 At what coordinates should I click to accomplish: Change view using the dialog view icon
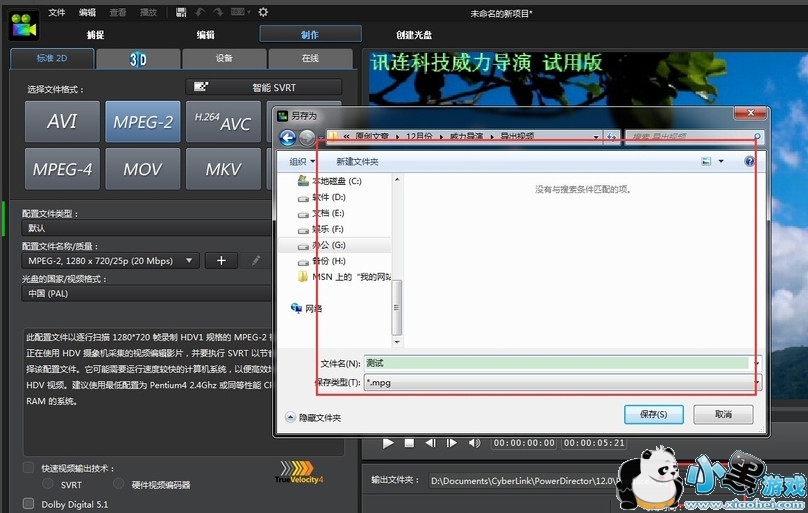click(x=707, y=161)
